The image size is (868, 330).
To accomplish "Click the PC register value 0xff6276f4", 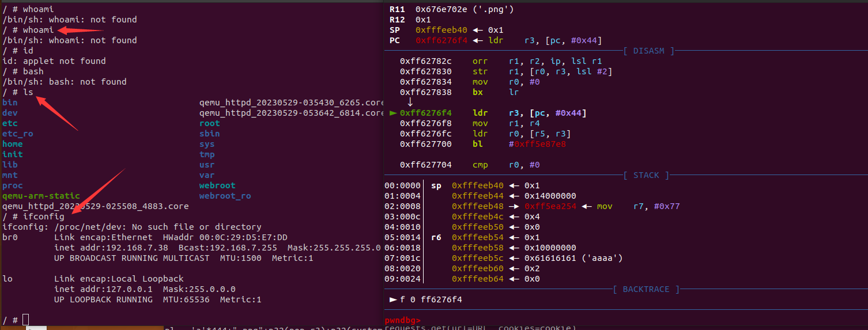I will [x=441, y=40].
